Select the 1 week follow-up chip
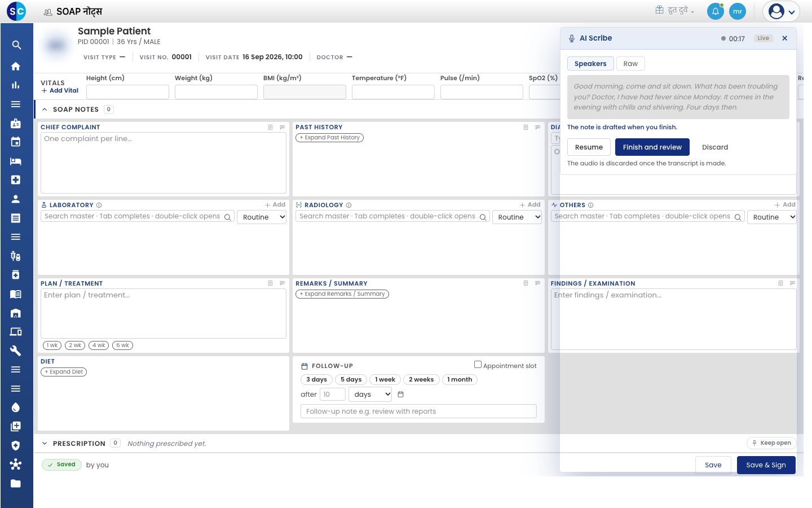The image size is (812, 508). click(x=385, y=380)
